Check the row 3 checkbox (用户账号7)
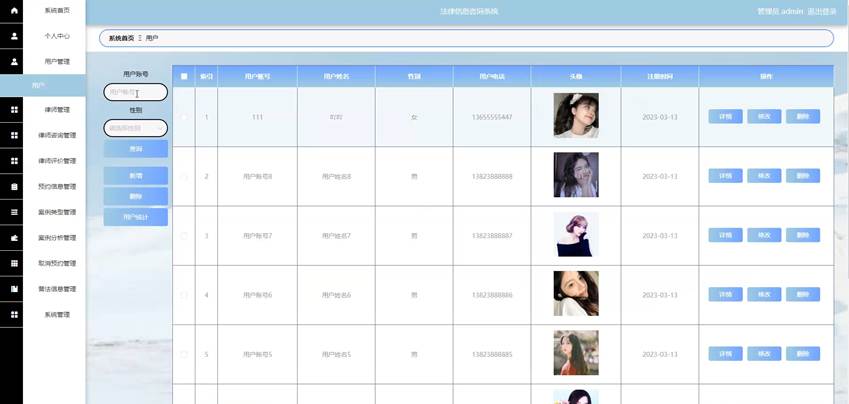Viewport: 849px width, 404px height. pos(184,236)
